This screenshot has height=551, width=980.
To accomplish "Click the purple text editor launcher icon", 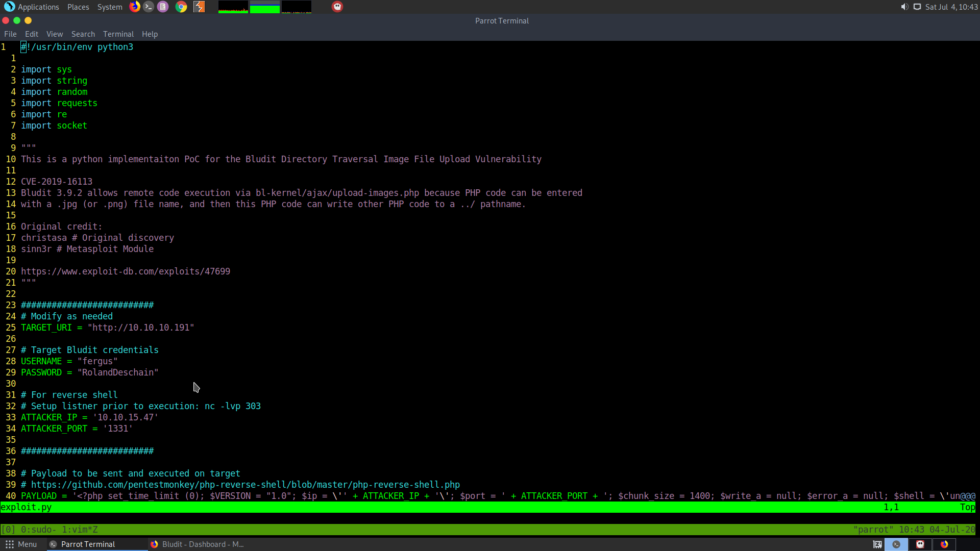I will click(163, 7).
